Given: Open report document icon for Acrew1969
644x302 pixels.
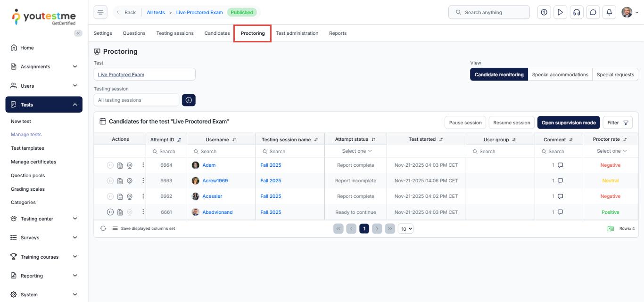Looking at the screenshot, I should 120,181.
